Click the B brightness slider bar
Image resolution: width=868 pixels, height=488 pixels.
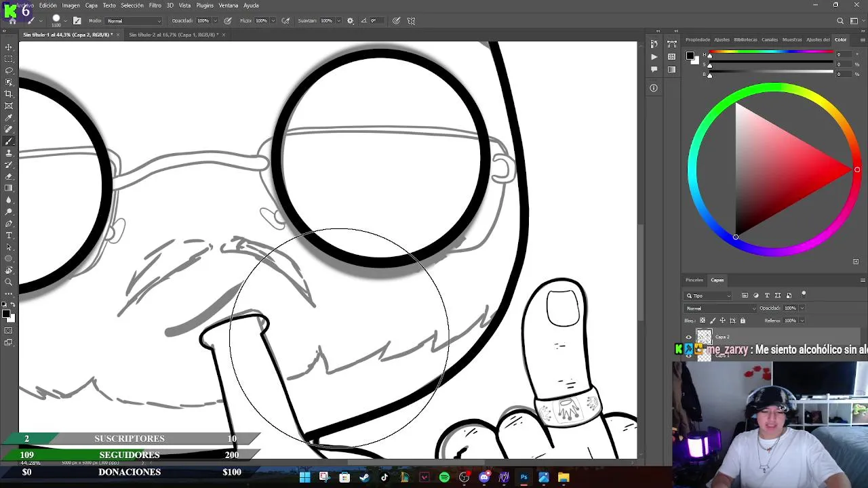coord(772,71)
